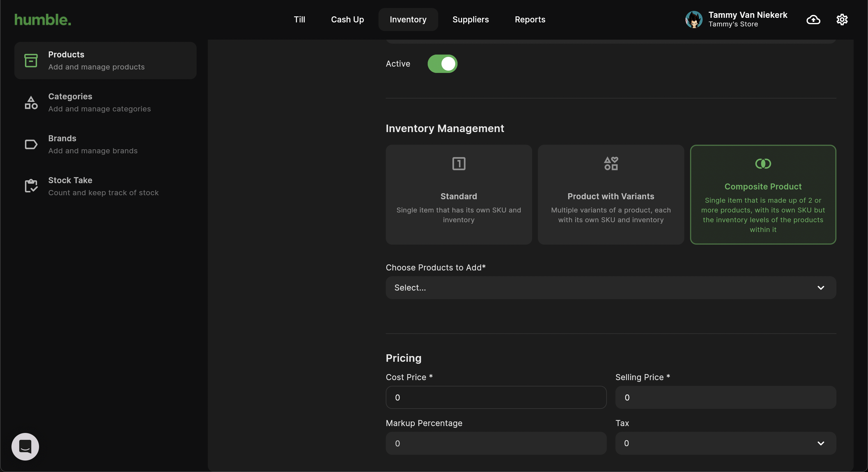Screen dimensions: 868x472
Task: Switch to the Reports tab
Action: pyautogui.click(x=530, y=20)
